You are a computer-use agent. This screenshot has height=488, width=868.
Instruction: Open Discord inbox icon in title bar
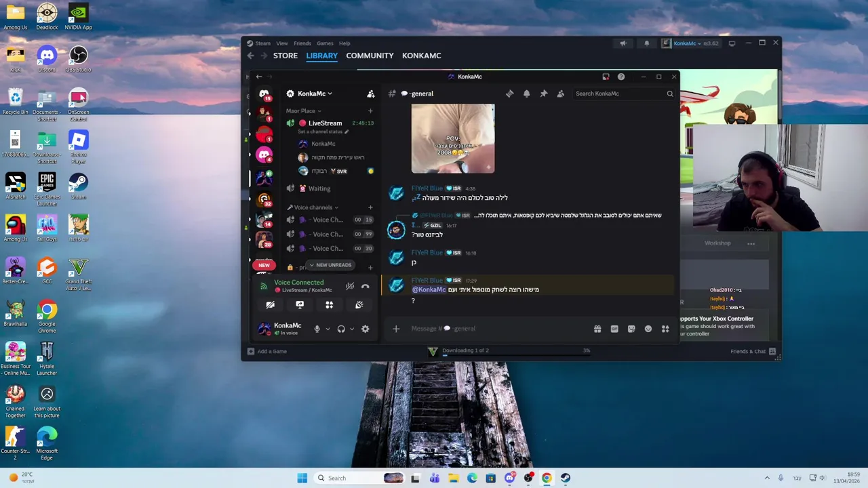tap(606, 77)
